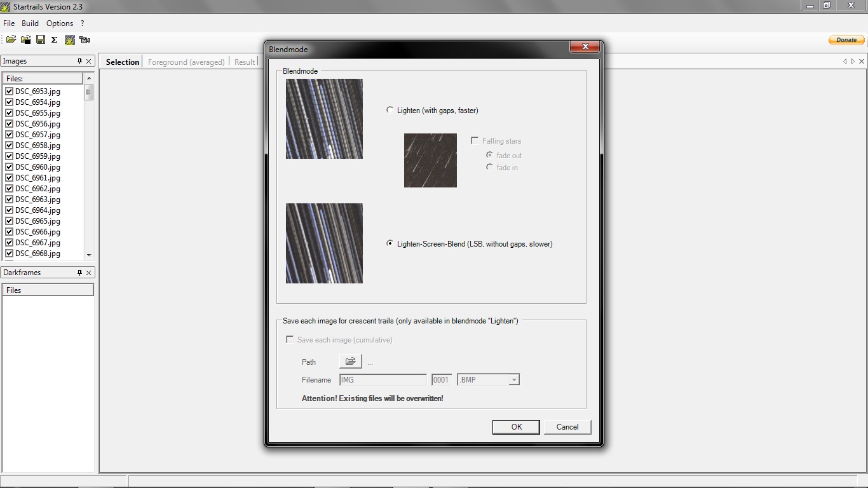This screenshot has width=868, height=488.
Task: Open the .BMP file format dropdown
Action: (x=514, y=380)
